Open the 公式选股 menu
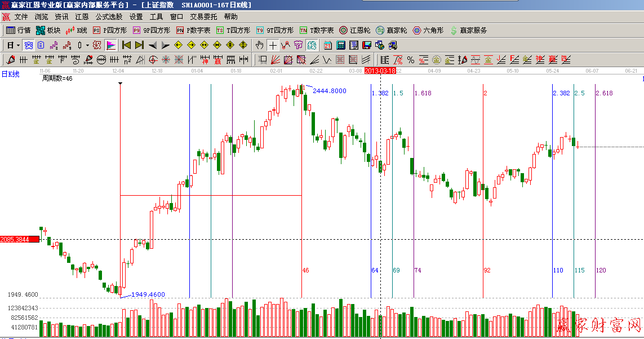The image size is (644, 339). [x=109, y=17]
